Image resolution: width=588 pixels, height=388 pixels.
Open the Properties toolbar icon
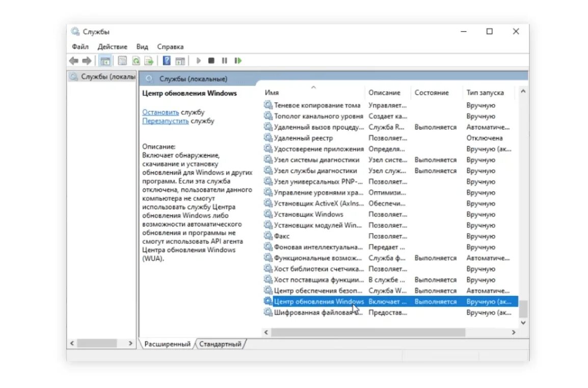click(x=122, y=61)
